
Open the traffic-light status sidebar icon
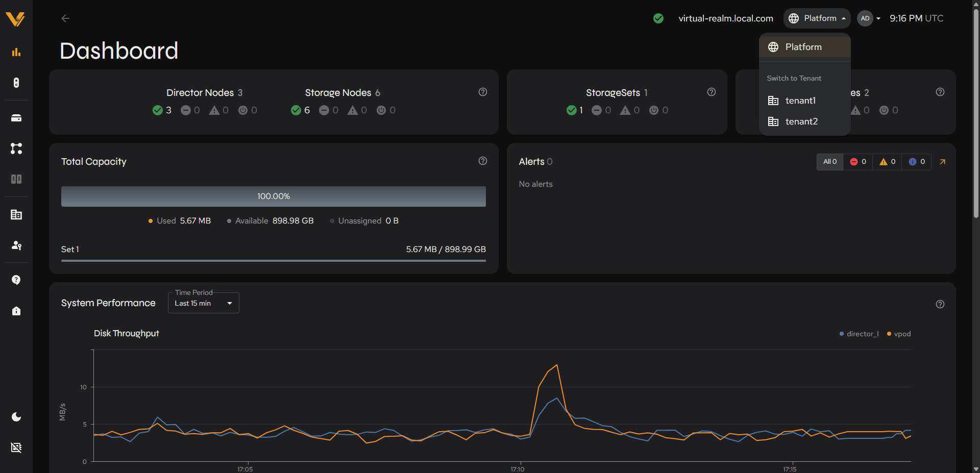point(16,83)
